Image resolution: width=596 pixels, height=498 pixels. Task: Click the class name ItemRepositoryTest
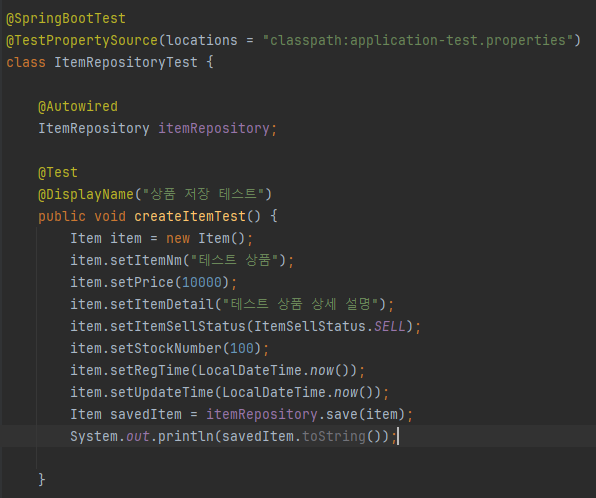click(x=126, y=62)
